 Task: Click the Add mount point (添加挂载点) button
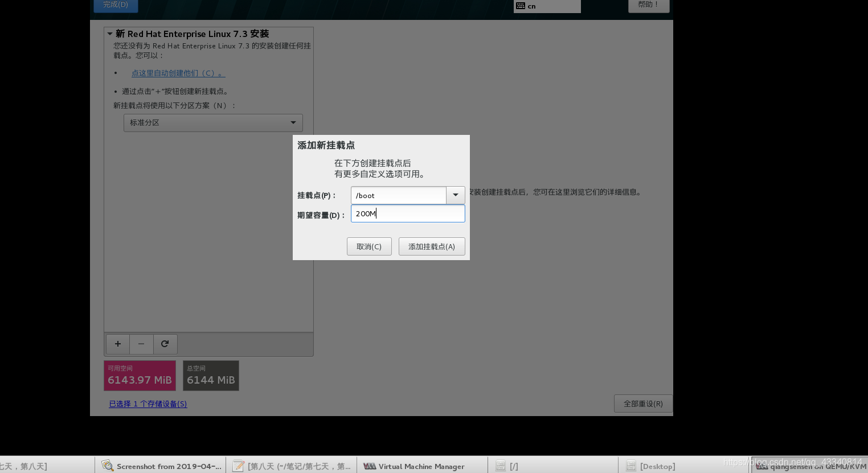[x=432, y=246]
